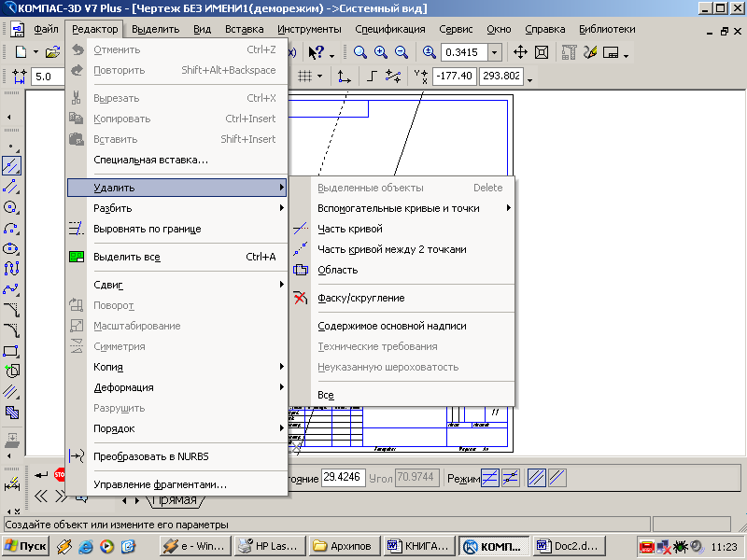Click the local coordinate system icon
Viewport: 747px width, 560px height.
[x=344, y=77]
